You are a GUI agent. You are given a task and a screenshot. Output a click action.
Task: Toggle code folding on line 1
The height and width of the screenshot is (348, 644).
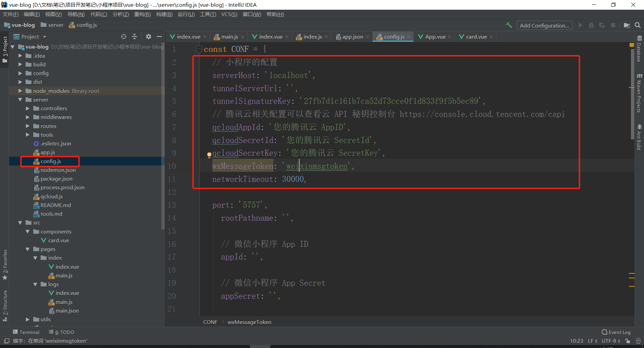(199, 49)
